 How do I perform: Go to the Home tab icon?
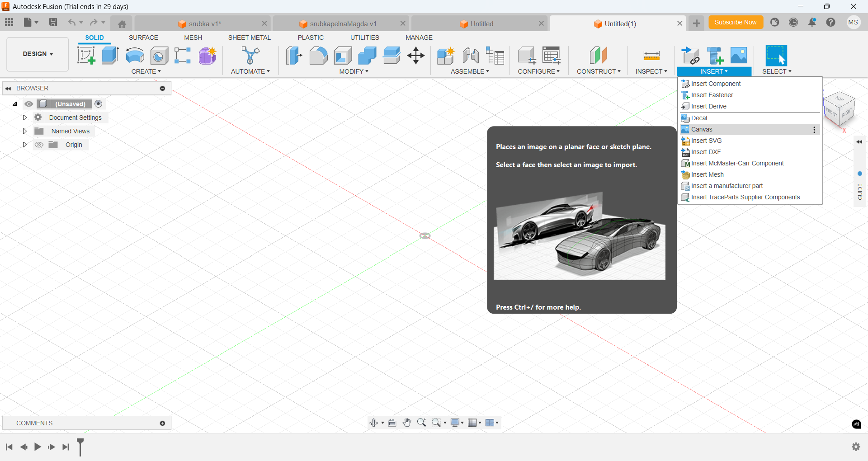point(122,24)
